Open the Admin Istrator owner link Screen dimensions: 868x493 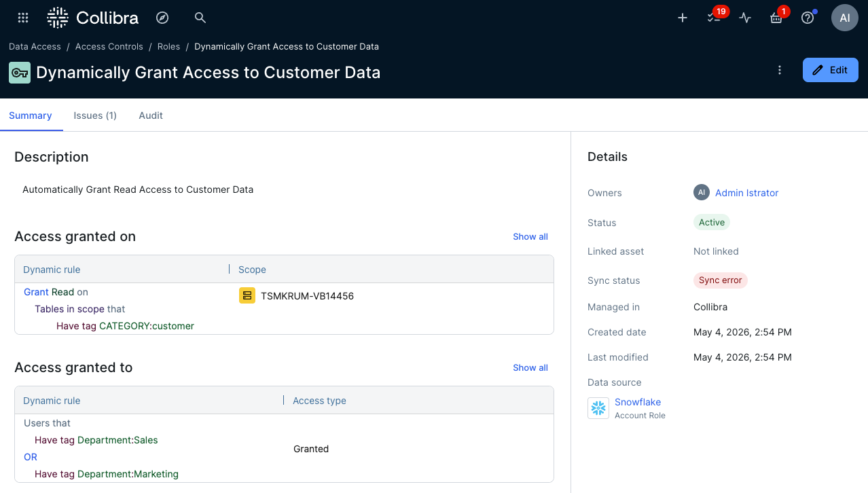(x=746, y=193)
